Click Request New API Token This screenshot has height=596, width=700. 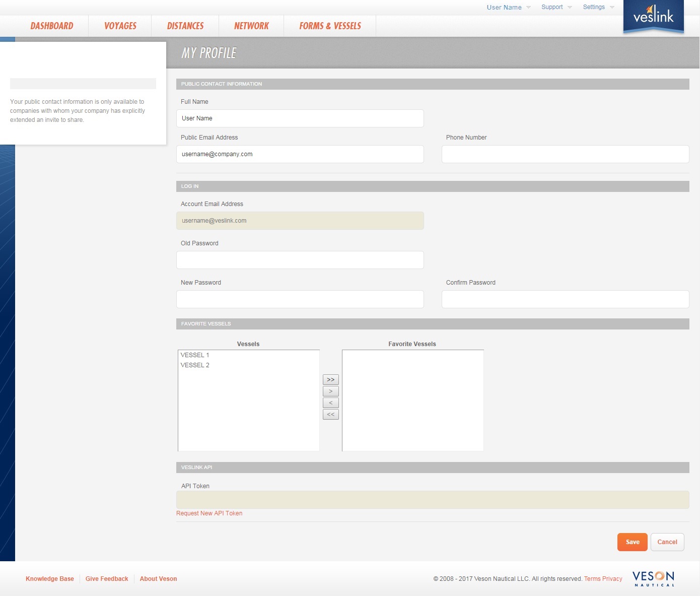coord(209,513)
